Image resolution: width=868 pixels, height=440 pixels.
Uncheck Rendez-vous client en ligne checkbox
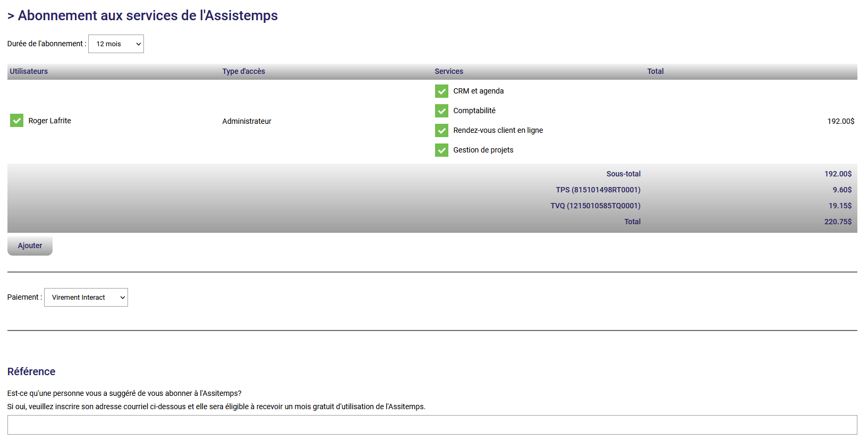click(441, 131)
